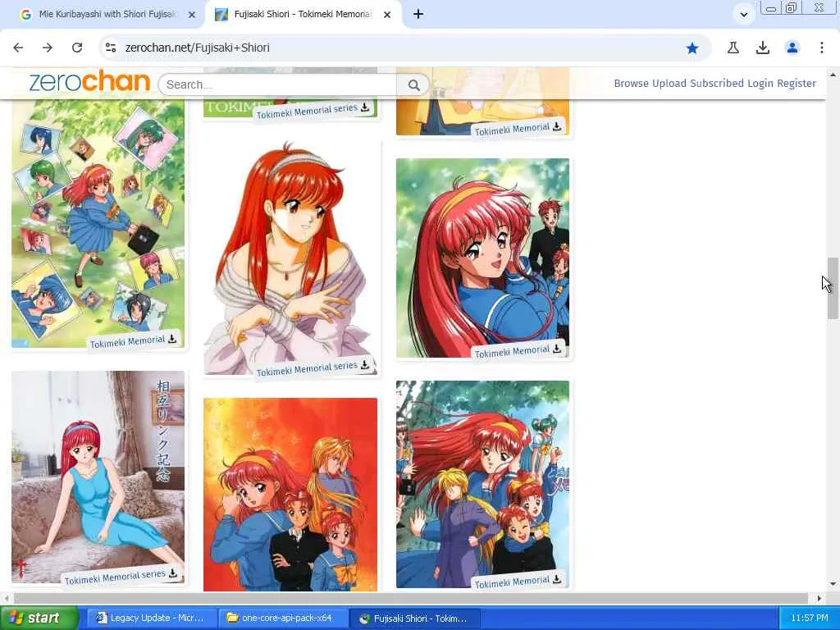The height and width of the screenshot is (630, 840).
Task: Open Tokimeki Memorial tag on outdoor group image
Action: click(x=512, y=582)
